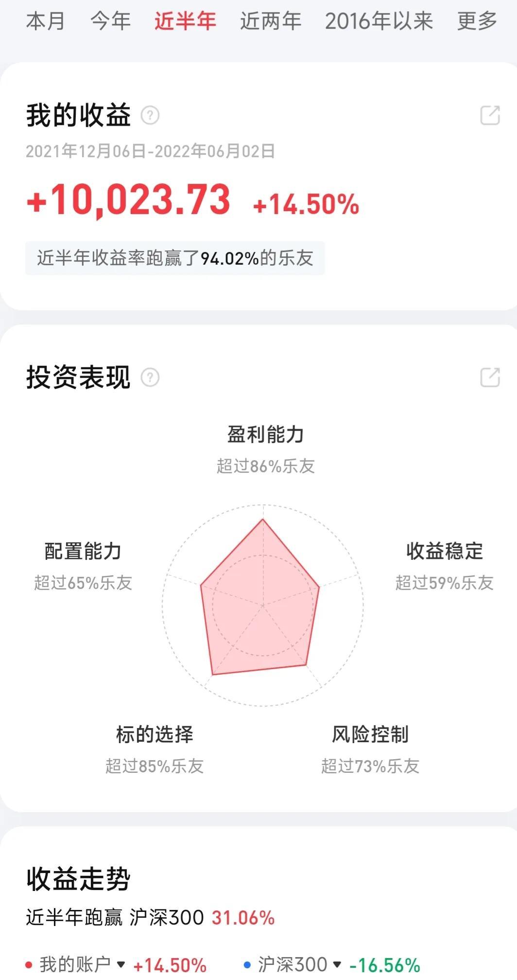Open the 更多 time range options

477,21
